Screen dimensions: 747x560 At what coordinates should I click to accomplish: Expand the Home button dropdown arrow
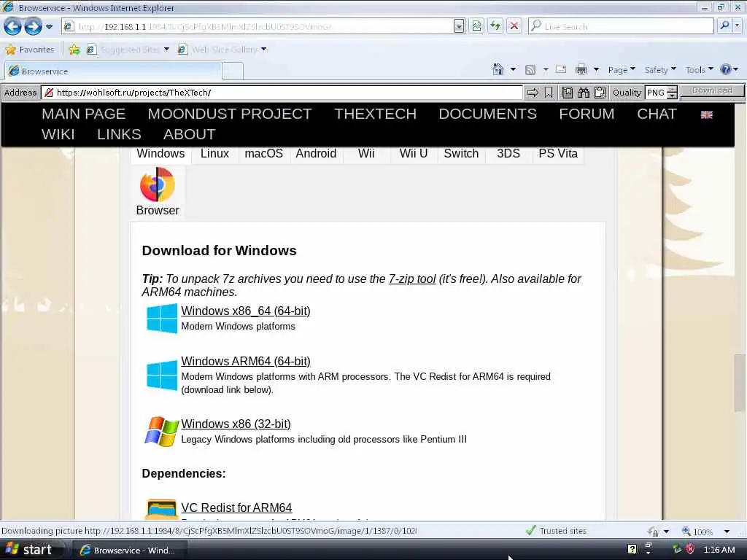click(513, 69)
